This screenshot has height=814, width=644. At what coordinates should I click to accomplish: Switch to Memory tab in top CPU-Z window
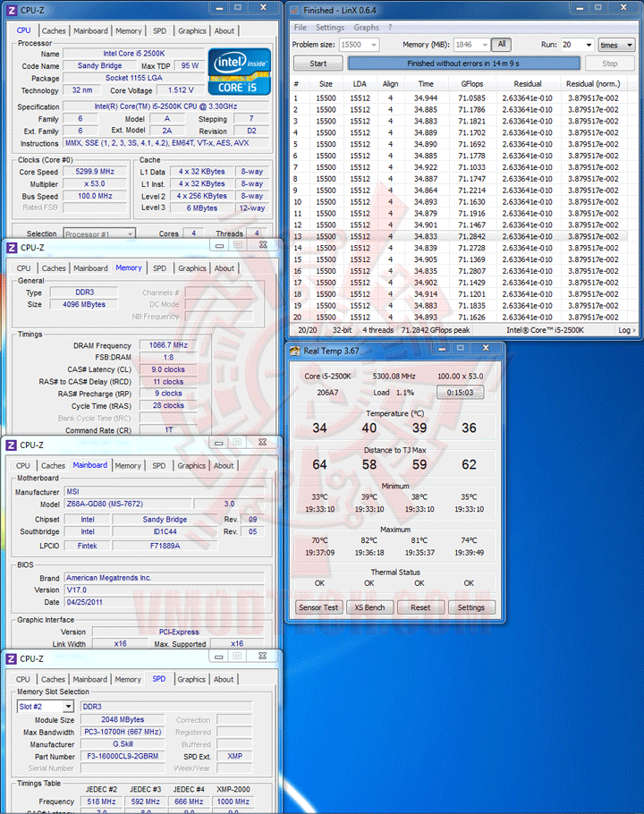[x=129, y=30]
